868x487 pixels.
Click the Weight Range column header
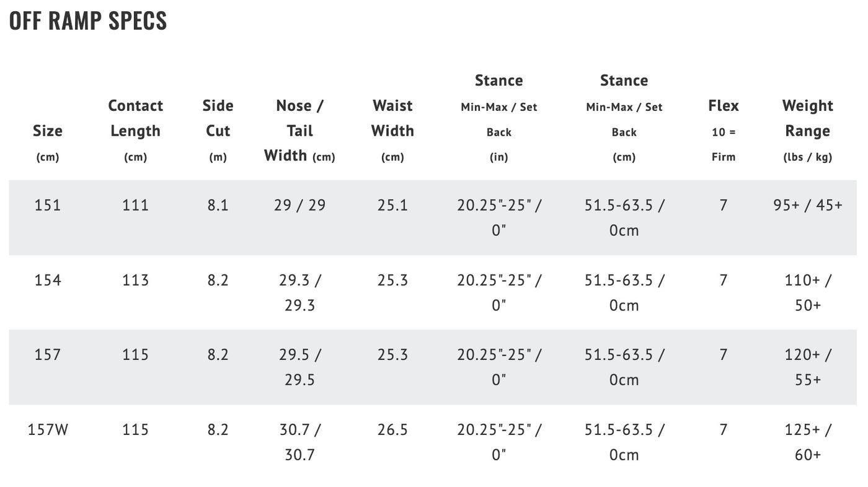[x=808, y=131]
